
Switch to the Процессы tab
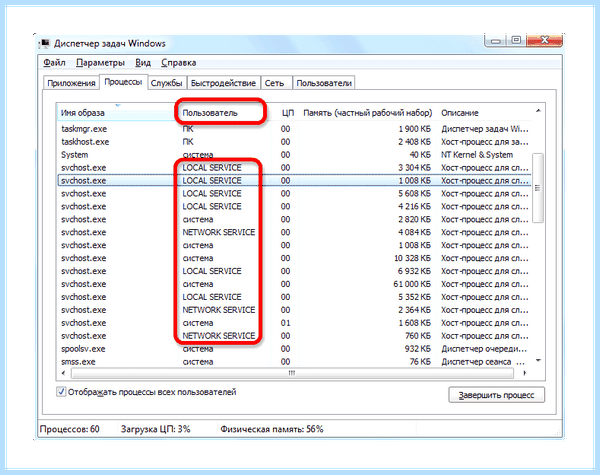point(123,82)
